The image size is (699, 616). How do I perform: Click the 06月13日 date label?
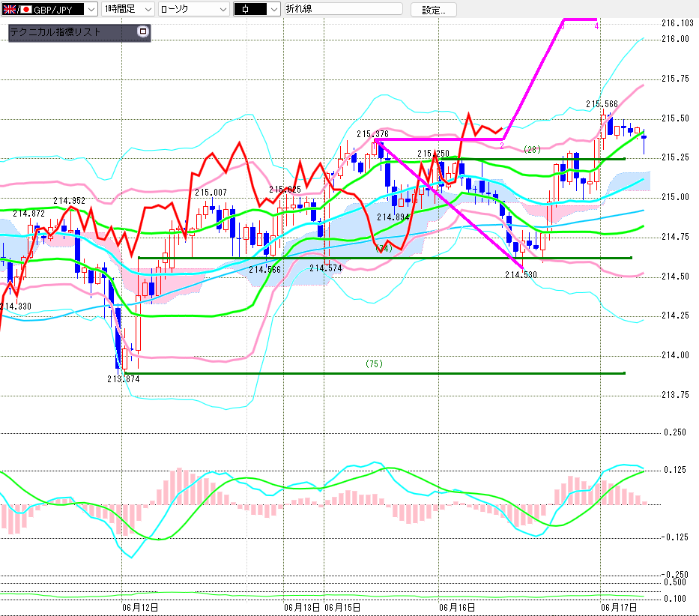pyautogui.click(x=302, y=608)
